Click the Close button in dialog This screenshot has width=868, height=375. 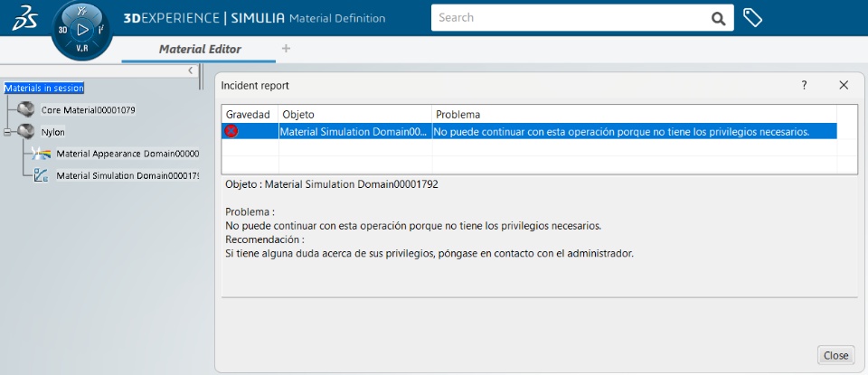(x=835, y=356)
